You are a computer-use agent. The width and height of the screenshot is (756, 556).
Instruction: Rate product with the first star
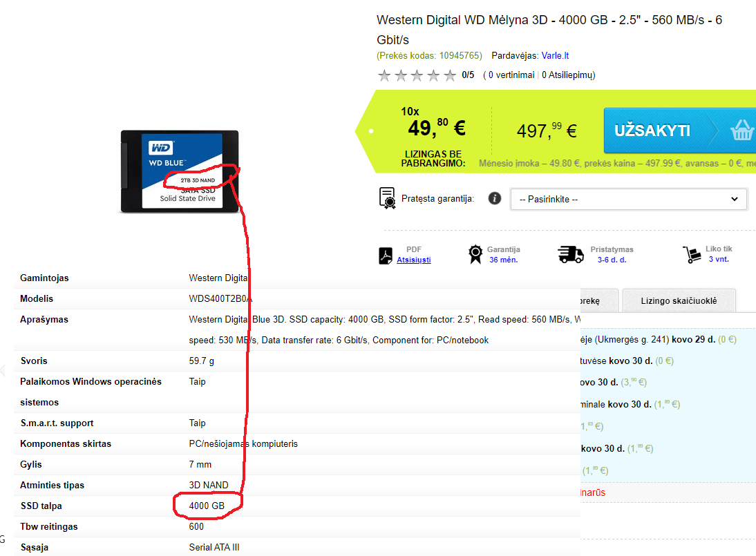(x=384, y=75)
